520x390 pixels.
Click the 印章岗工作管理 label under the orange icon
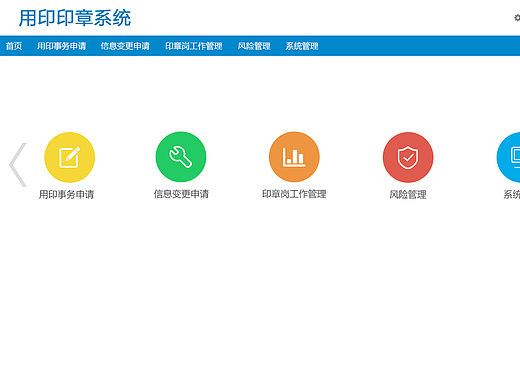294,194
